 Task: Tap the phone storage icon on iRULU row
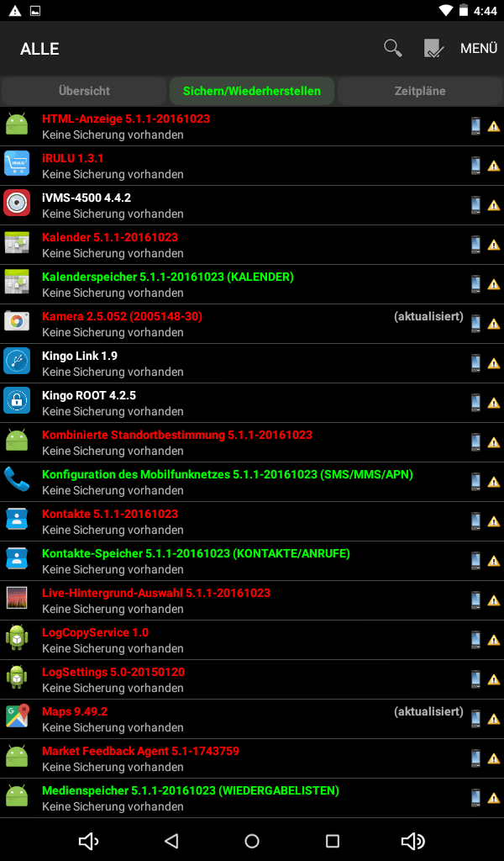[475, 166]
